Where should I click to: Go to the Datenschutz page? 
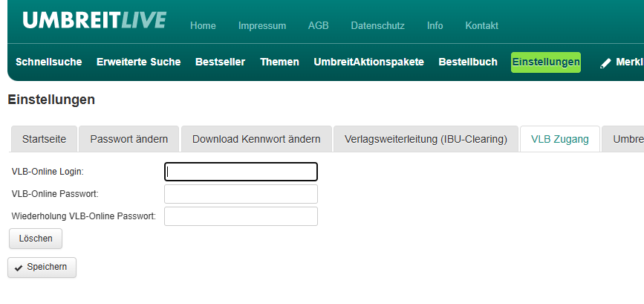tap(377, 26)
